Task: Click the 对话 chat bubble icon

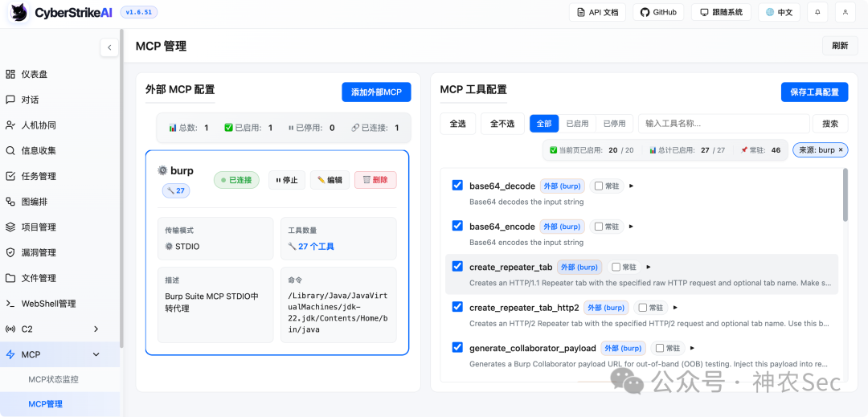Action: (x=10, y=100)
